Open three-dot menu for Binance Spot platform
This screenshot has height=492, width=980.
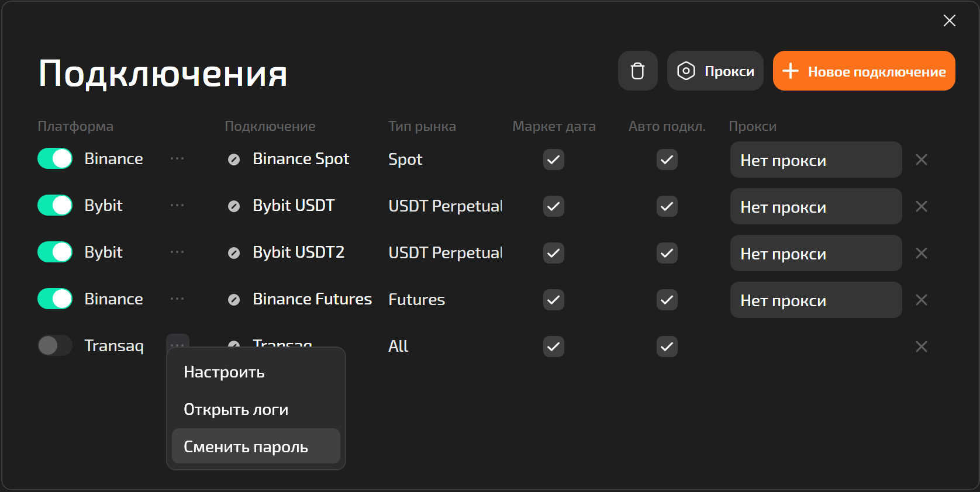177,159
